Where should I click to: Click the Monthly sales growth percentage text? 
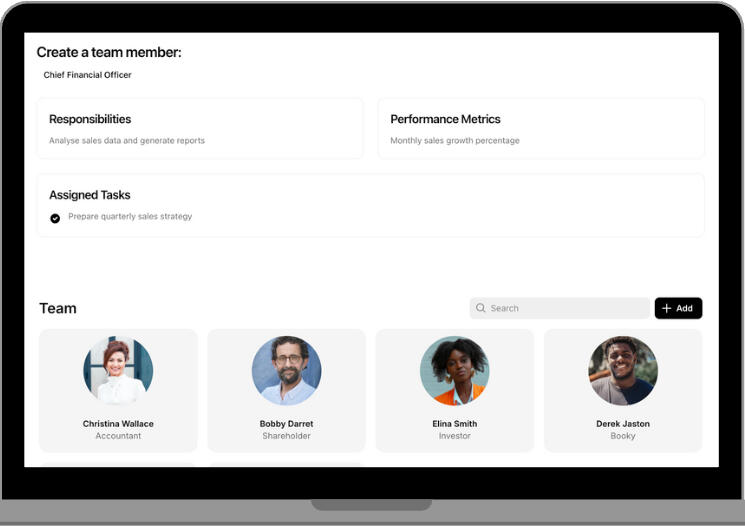click(455, 141)
